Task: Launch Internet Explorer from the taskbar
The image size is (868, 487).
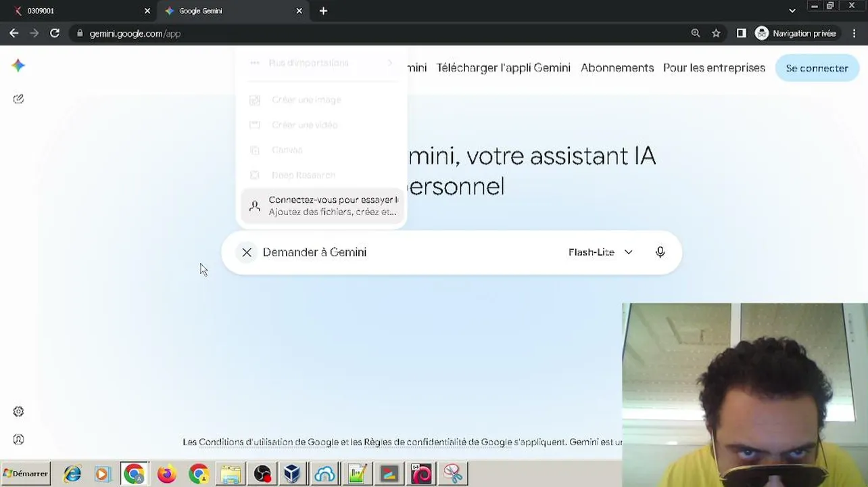Action: point(72,473)
